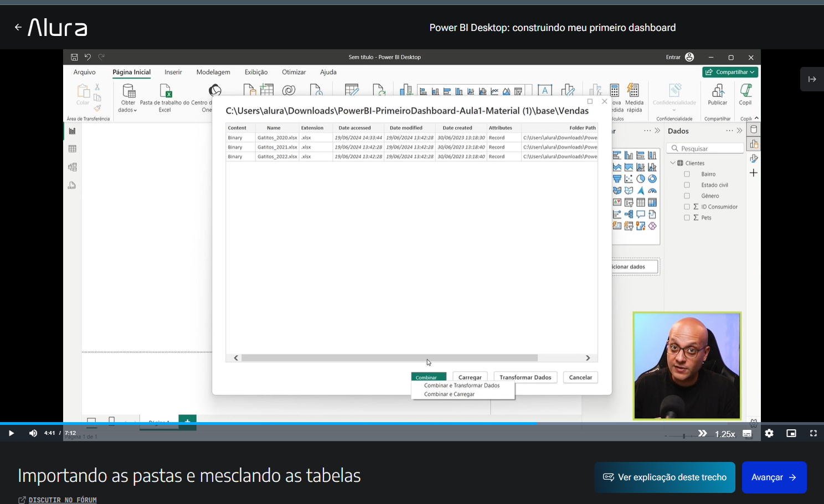Switch to Table view in left sidebar
This screenshot has width=824, height=504.
pyautogui.click(x=72, y=149)
